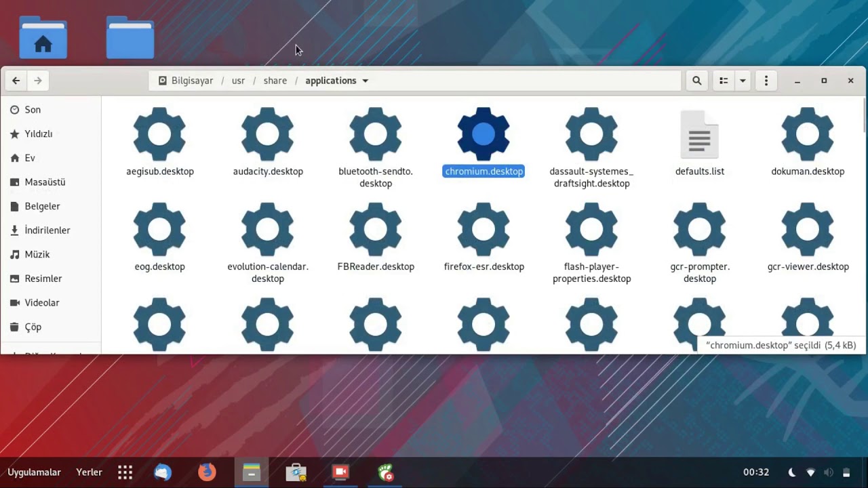Go forward with the forward arrow
This screenshot has width=868, height=488.
tap(38, 81)
